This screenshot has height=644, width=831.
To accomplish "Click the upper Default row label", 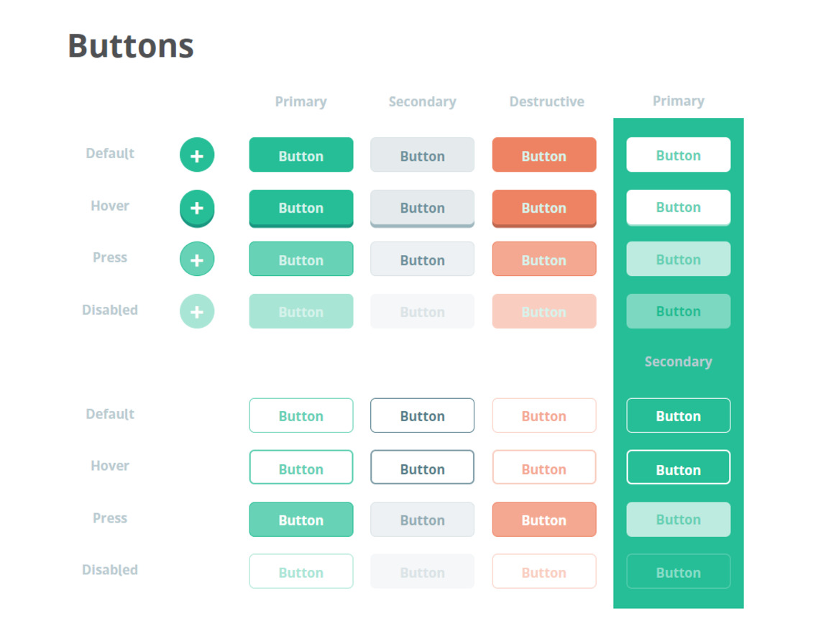I will click(110, 154).
